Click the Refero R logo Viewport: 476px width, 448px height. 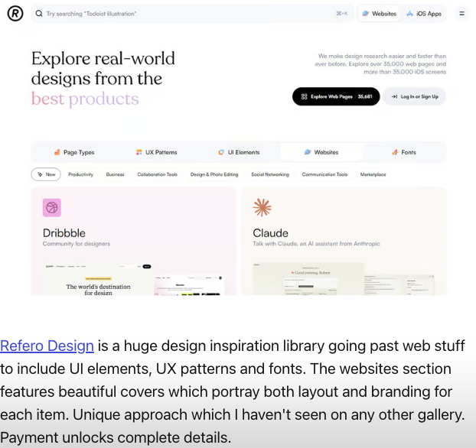click(x=15, y=14)
